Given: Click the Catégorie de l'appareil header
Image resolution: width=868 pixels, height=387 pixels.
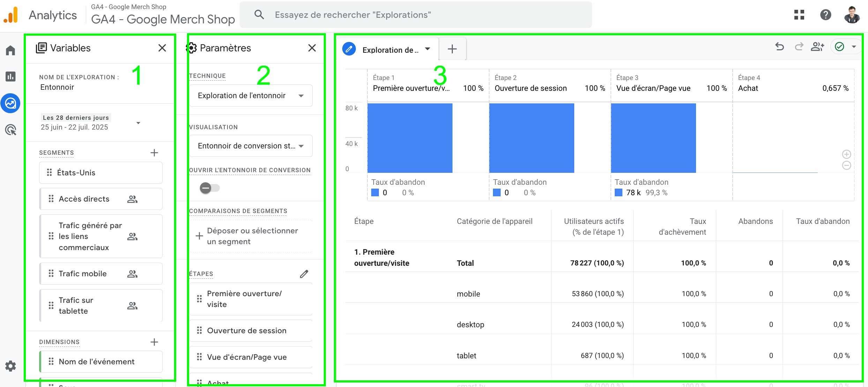Looking at the screenshot, I should click(494, 221).
